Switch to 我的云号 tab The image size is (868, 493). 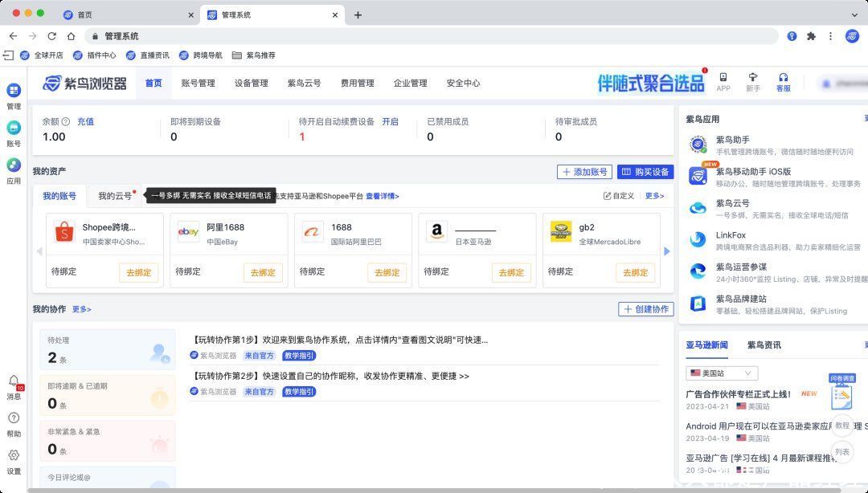[115, 196]
